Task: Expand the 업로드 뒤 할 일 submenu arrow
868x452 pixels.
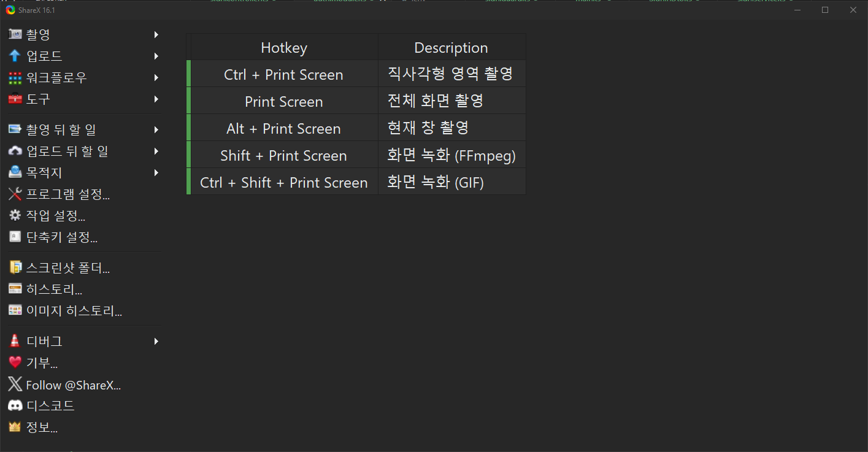Action: click(x=156, y=151)
